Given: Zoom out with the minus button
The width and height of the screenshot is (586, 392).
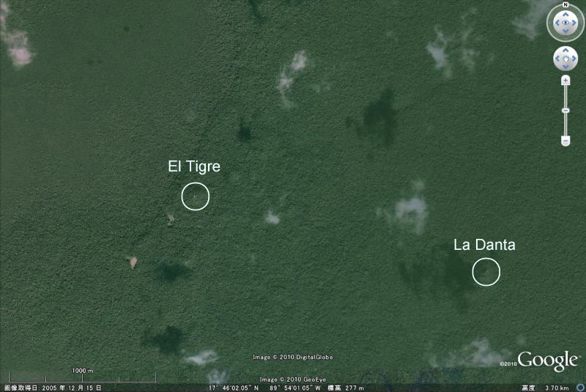Looking at the screenshot, I should coord(565,140).
